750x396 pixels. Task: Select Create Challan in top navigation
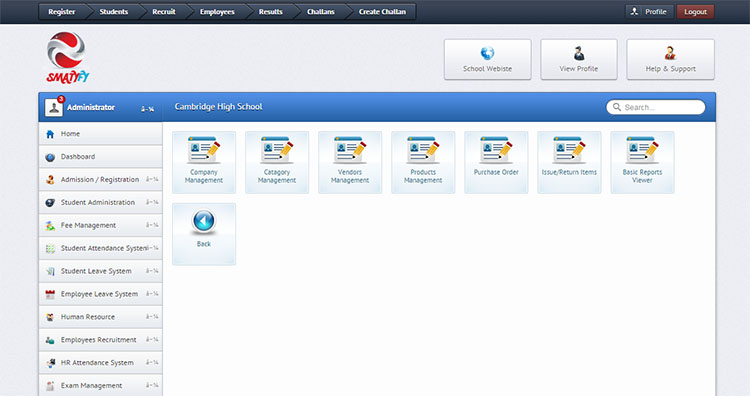pyautogui.click(x=382, y=11)
